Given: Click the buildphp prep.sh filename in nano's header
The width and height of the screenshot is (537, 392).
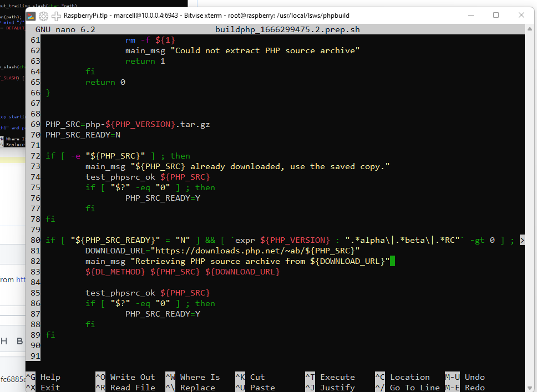Looking at the screenshot, I should [x=287, y=29].
